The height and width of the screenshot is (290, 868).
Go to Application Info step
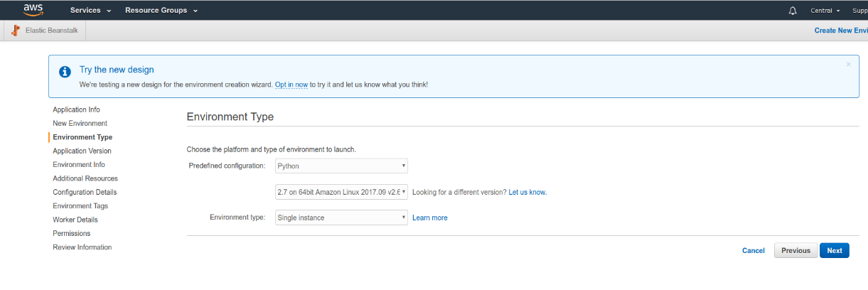tap(76, 109)
